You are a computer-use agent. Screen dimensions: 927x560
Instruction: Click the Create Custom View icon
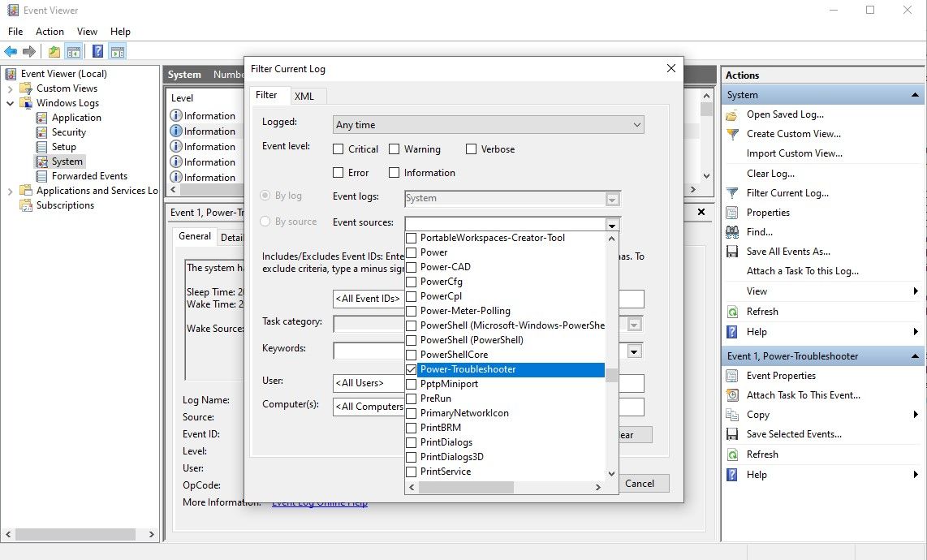(732, 134)
